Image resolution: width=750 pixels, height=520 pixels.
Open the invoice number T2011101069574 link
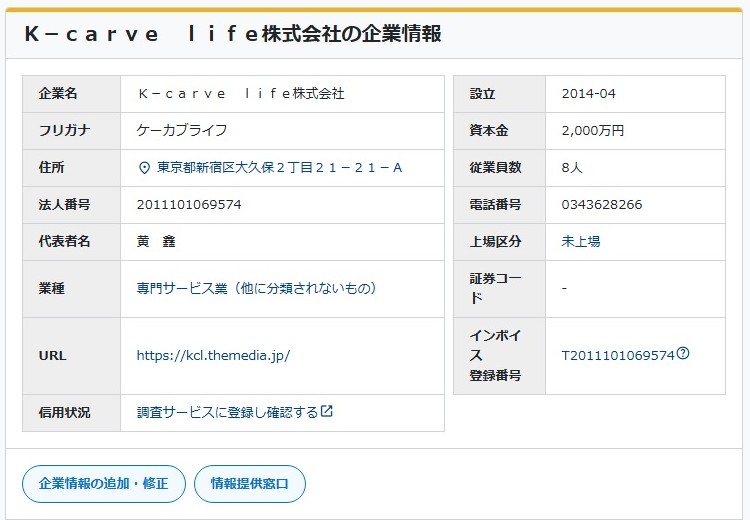(x=618, y=355)
